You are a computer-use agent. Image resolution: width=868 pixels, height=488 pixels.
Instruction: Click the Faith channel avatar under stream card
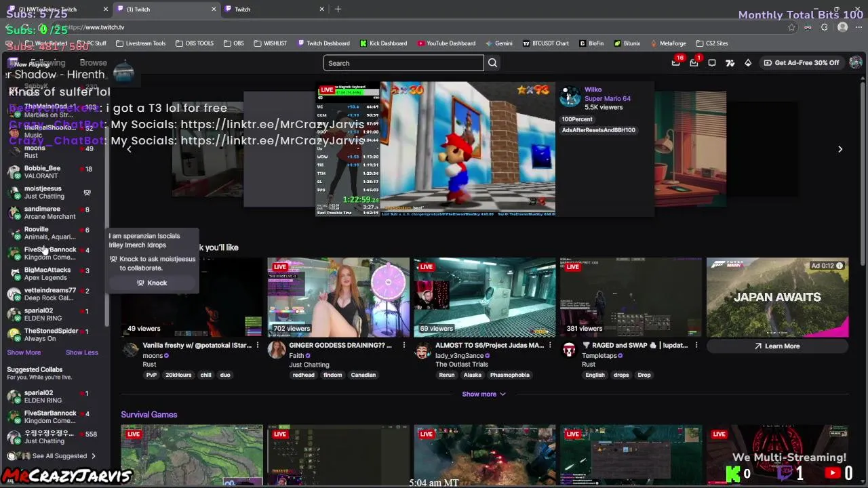click(x=277, y=350)
